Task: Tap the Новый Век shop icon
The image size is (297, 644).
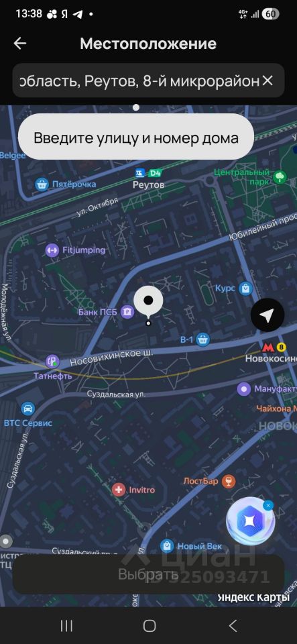Action: pos(166,546)
